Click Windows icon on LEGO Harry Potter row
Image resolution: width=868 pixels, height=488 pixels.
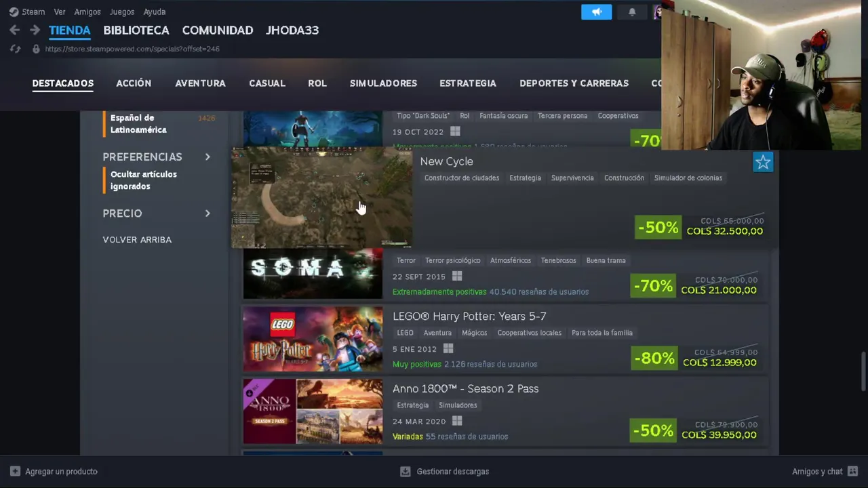click(x=448, y=348)
